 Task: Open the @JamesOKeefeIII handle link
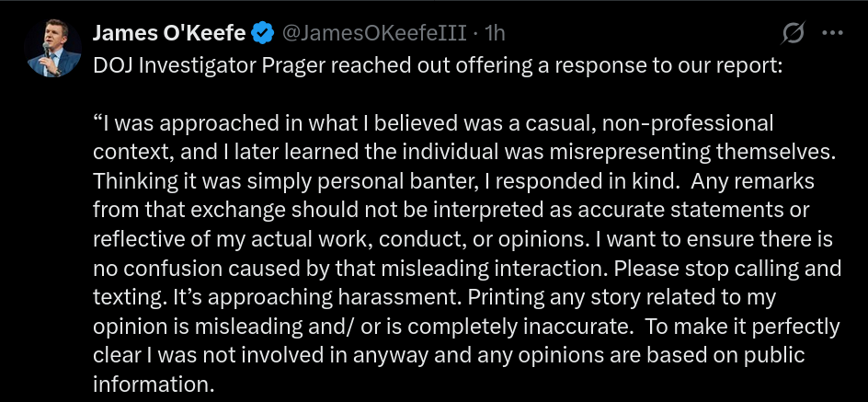(376, 34)
